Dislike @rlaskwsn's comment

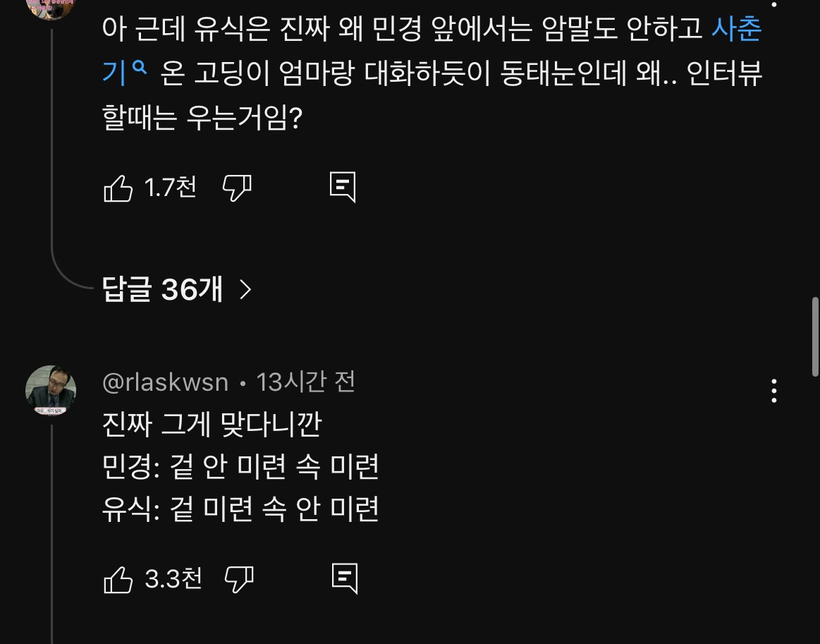(x=238, y=579)
